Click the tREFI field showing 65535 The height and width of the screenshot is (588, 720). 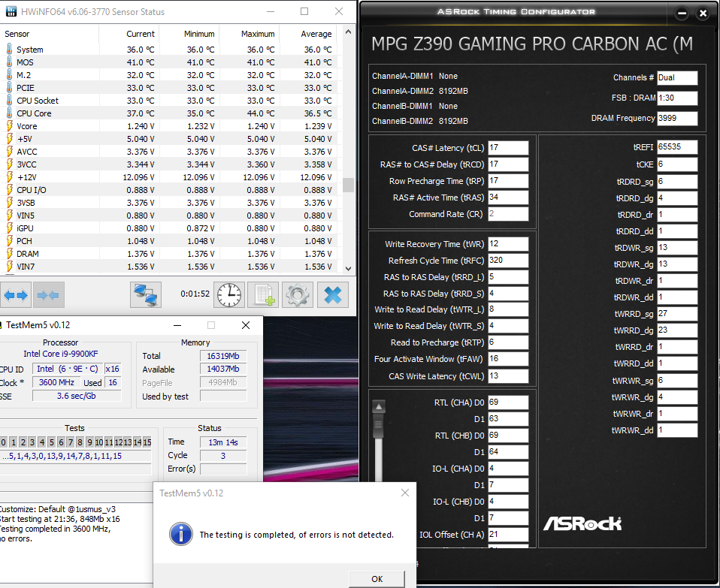pos(677,147)
